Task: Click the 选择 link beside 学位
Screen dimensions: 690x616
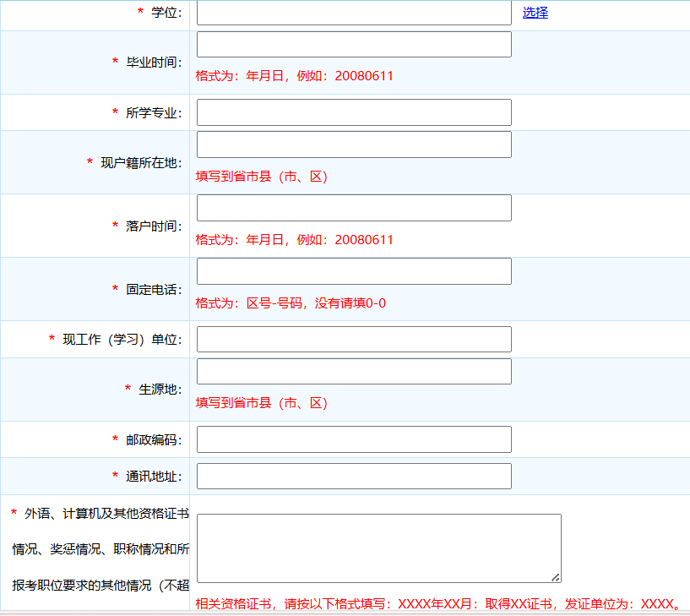Action: coord(535,13)
